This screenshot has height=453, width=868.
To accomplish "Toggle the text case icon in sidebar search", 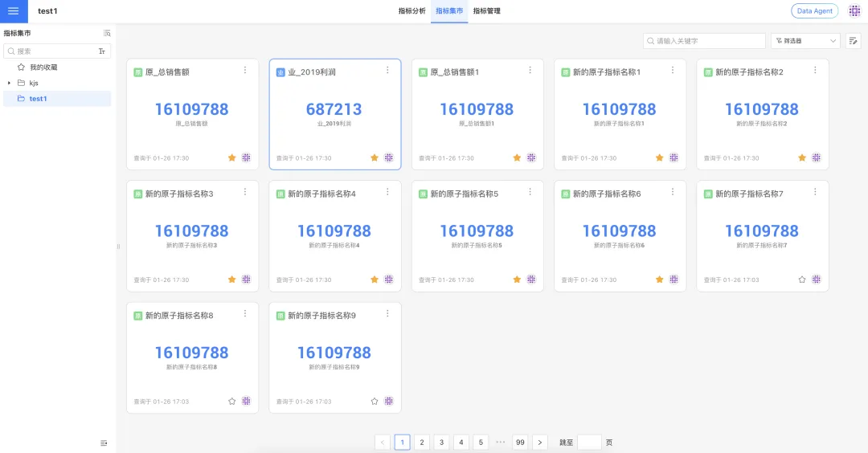I will [102, 51].
